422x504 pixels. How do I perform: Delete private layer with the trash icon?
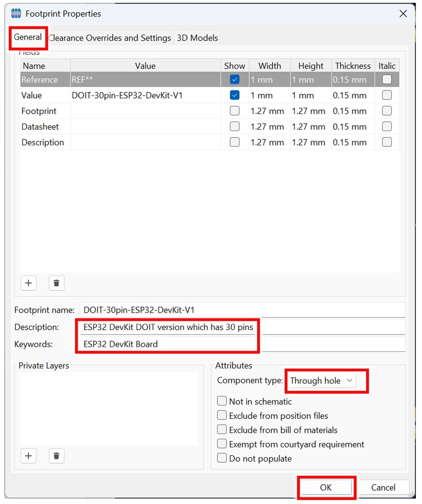point(57,456)
